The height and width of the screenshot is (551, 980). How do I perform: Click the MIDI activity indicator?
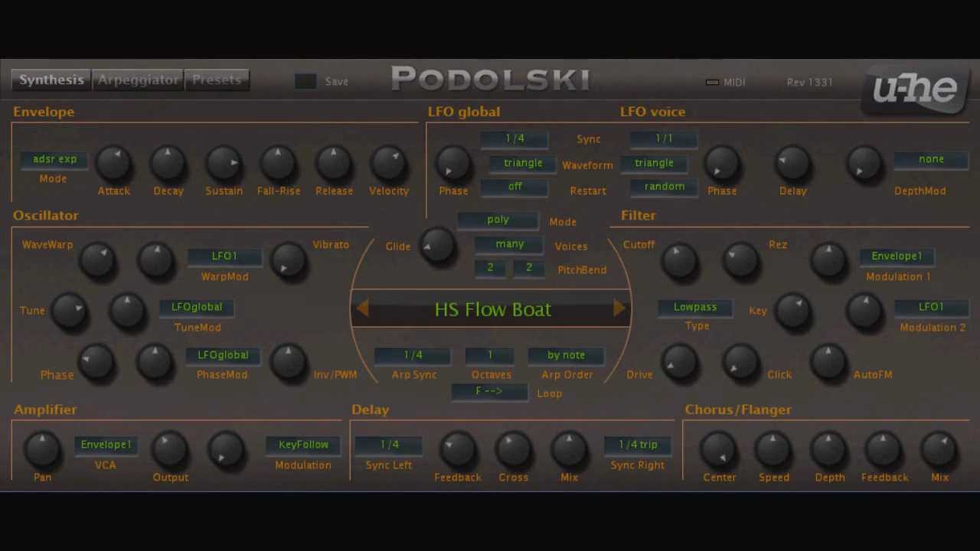(712, 82)
